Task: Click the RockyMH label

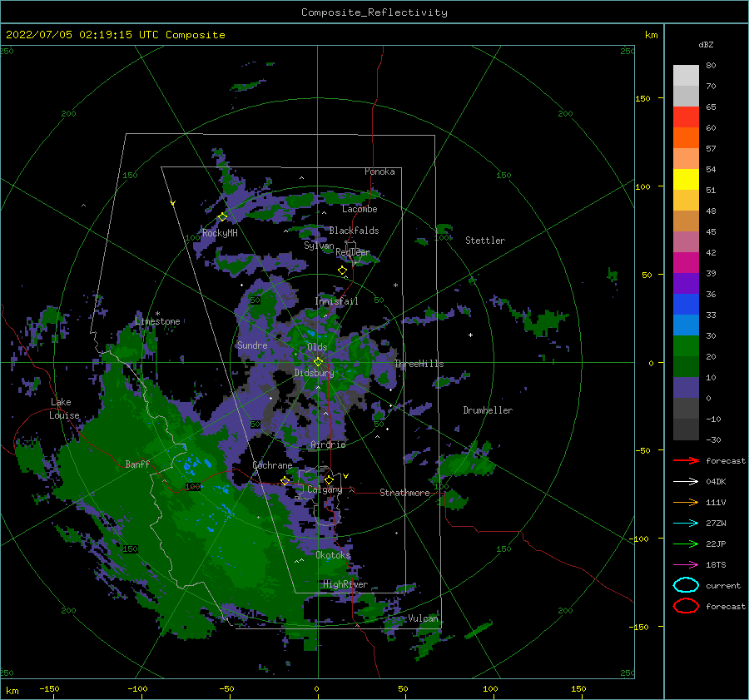Action: 220,233
